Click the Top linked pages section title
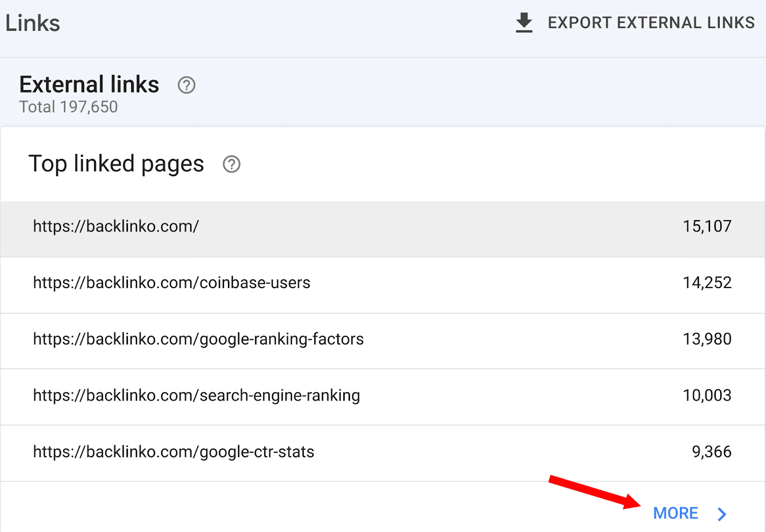The image size is (766, 532). click(x=116, y=164)
